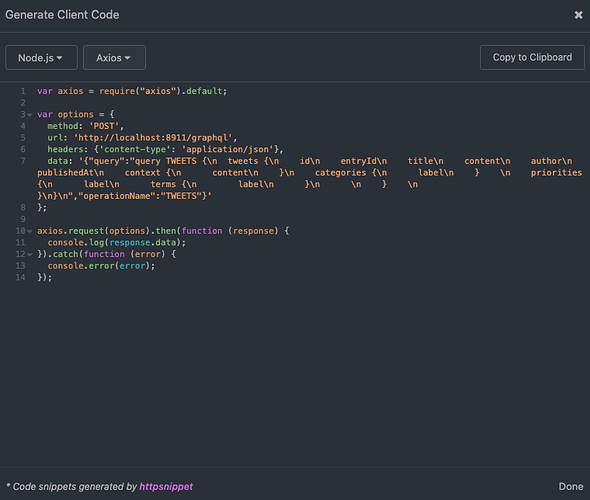The image size is (590, 500).
Task: Open the httpsnippet link
Action: click(x=166, y=486)
